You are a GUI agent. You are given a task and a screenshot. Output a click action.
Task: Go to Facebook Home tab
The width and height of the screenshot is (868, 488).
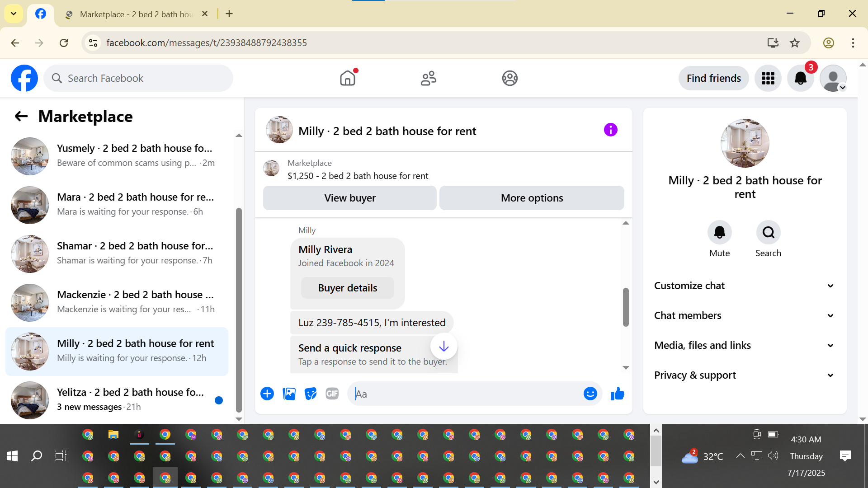click(348, 79)
